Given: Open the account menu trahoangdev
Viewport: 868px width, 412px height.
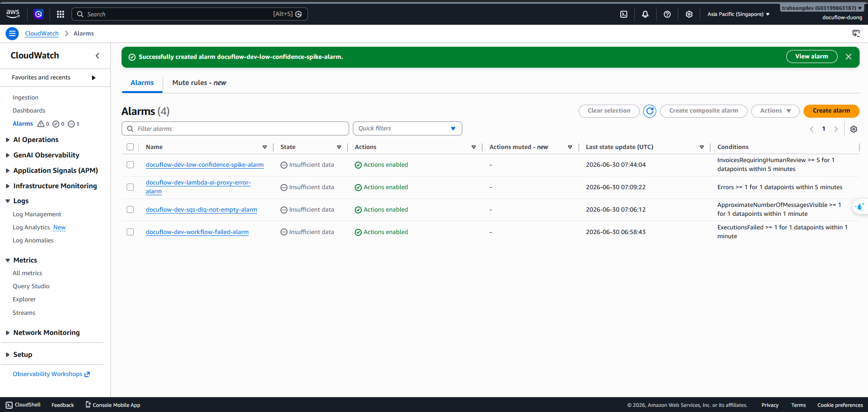Looking at the screenshot, I should 822,8.
